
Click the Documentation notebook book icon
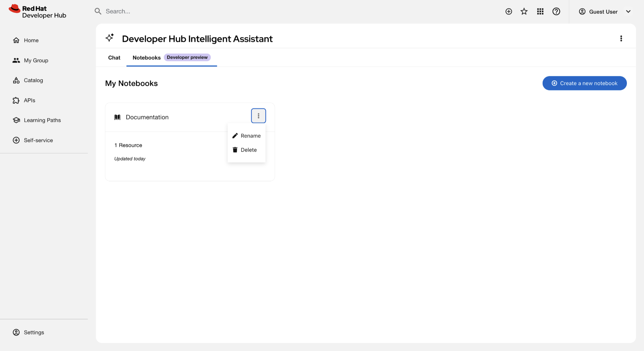(x=117, y=117)
